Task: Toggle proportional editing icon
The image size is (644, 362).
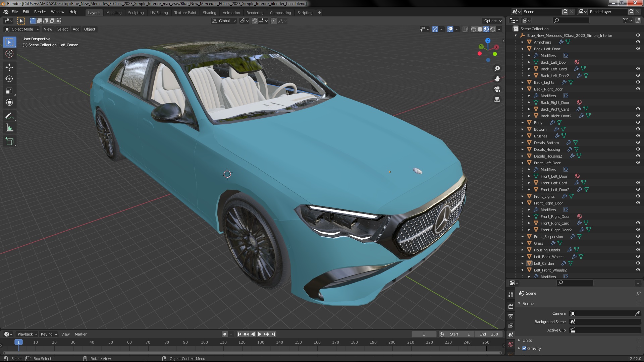Action: pyautogui.click(x=274, y=21)
